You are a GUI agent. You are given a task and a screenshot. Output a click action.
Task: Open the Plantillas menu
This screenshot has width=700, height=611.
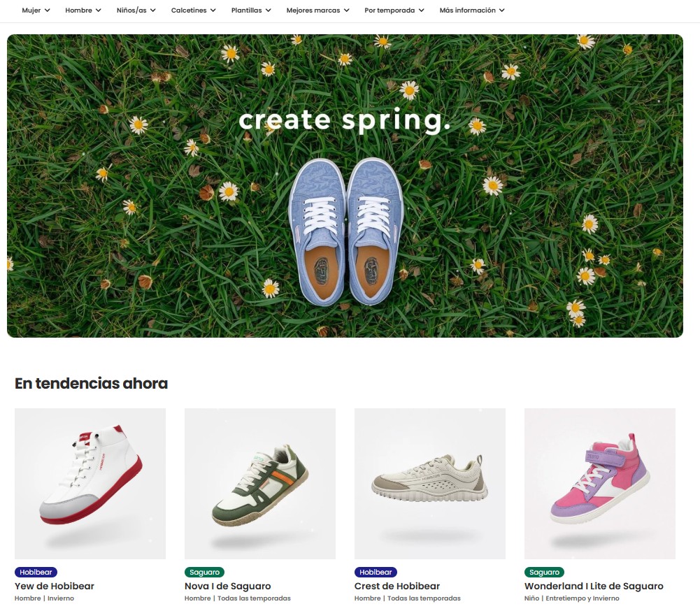(x=251, y=10)
